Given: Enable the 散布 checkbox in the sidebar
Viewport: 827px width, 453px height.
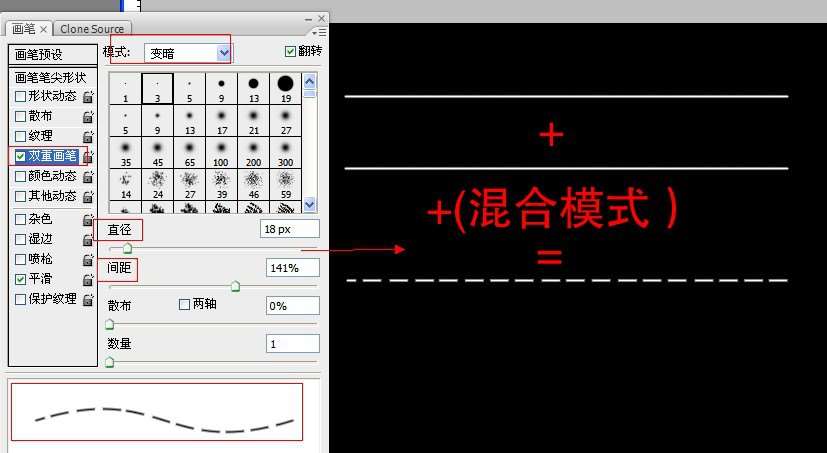Looking at the screenshot, I should 21,117.
